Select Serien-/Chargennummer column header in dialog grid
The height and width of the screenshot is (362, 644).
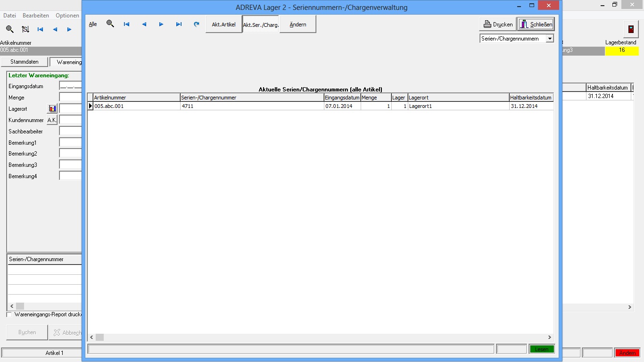(x=252, y=98)
